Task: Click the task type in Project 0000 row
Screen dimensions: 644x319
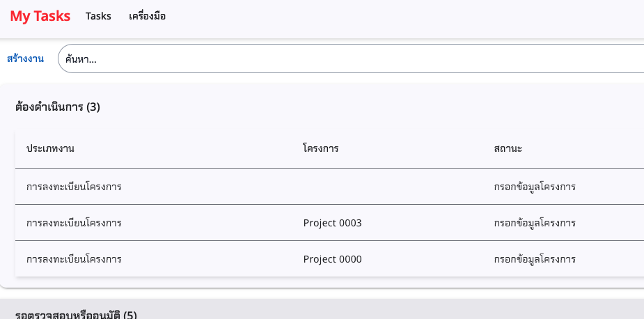Action: (x=74, y=259)
